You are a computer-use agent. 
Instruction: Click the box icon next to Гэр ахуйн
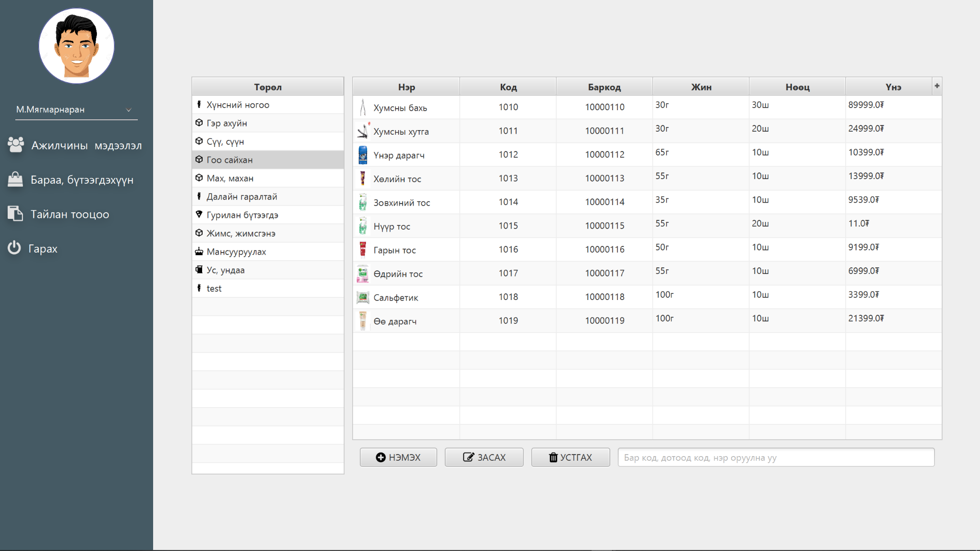tap(199, 122)
